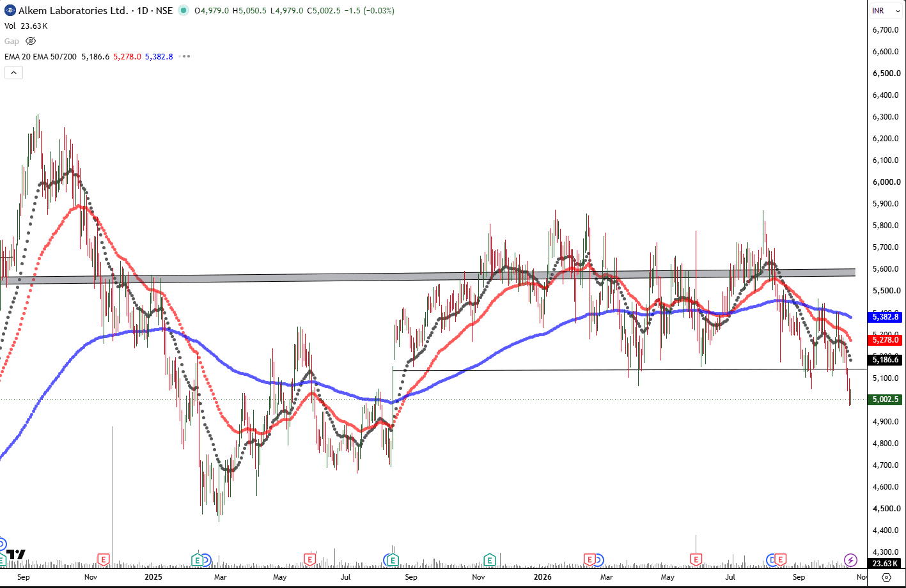The image size is (906, 588).
Task: Click the red 5,278.0 price scale label
Action: coord(885,340)
